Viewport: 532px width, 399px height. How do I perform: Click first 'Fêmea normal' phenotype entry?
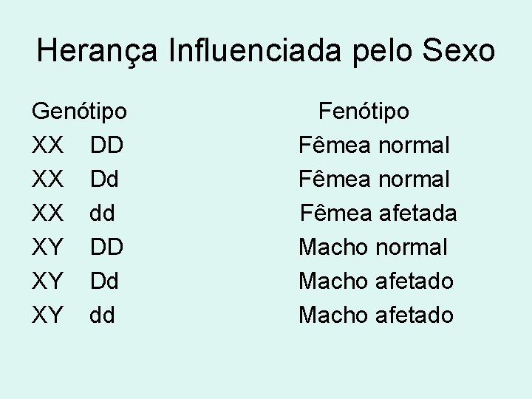click(374, 146)
